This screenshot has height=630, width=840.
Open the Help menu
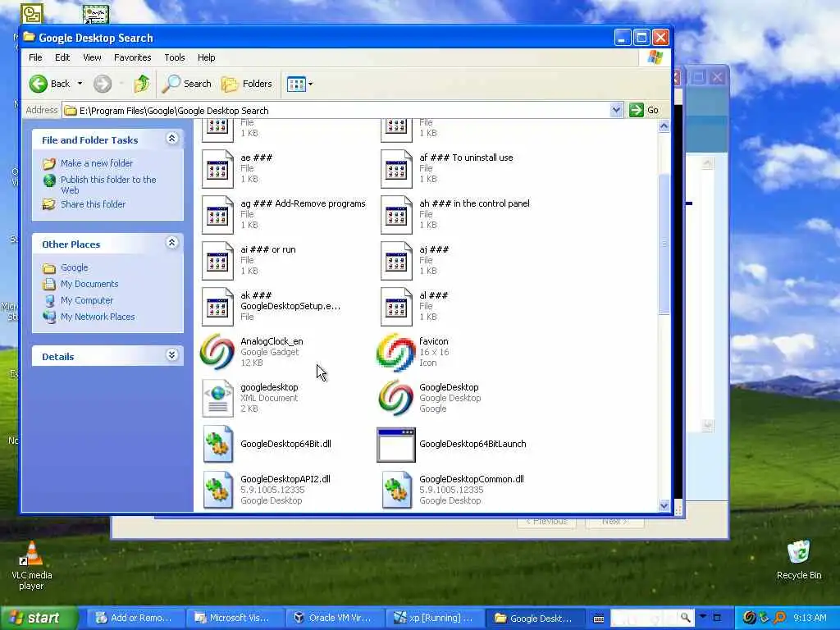click(x=206, y=57)
